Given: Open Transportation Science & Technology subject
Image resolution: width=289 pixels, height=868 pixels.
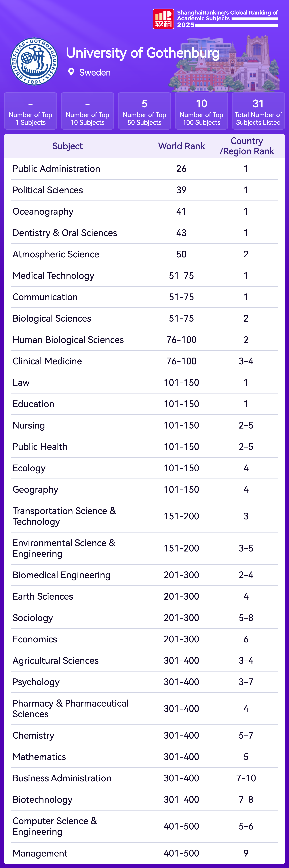Looking at the screenshot, I should pos(64,516).
